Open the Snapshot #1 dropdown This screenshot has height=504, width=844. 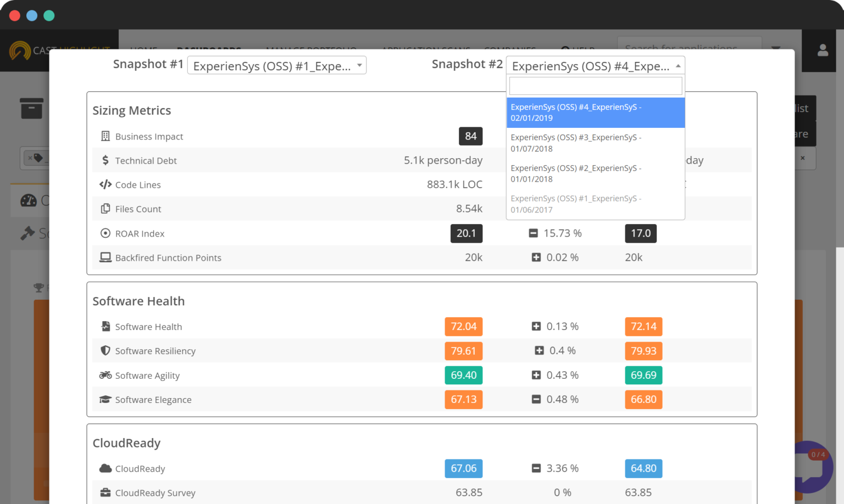coord(277,65)
